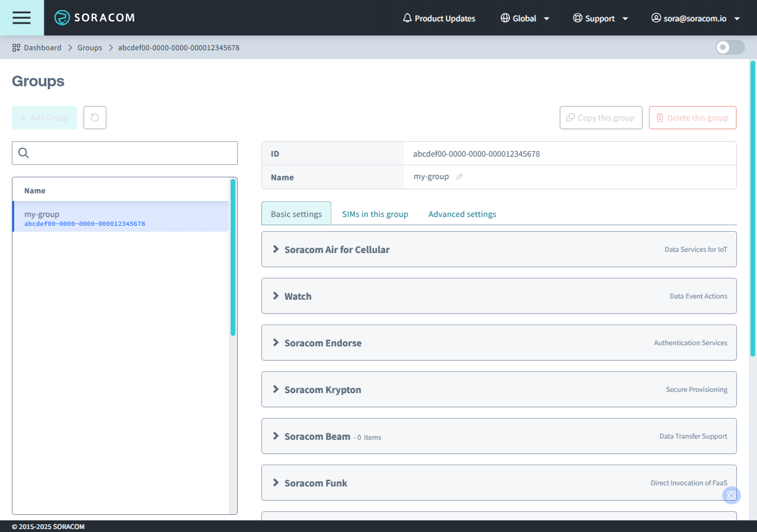Open the Global coverage dropdown
Image resolution: width=757 pixels, height=532 pixels.
pyautogui.click(x=525, y=18)
